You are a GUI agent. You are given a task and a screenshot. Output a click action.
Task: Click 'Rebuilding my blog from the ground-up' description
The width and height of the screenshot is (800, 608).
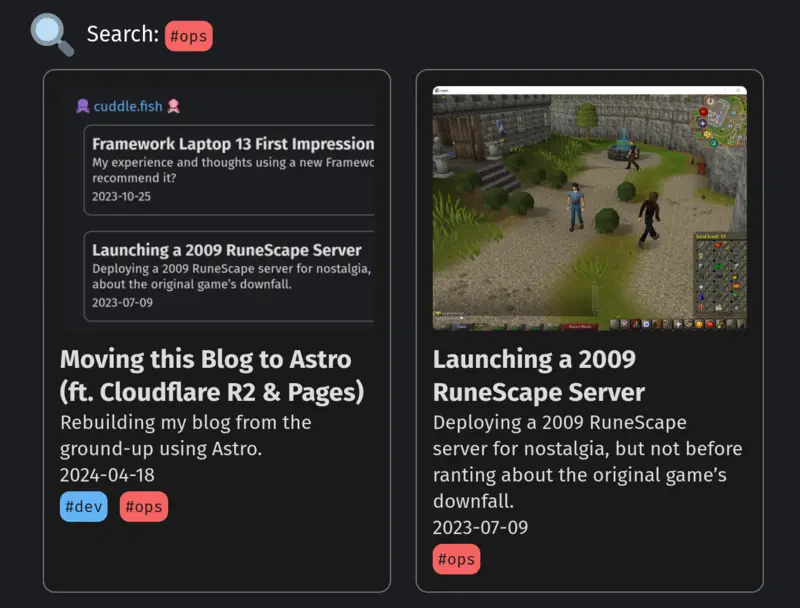coord(186,436)
